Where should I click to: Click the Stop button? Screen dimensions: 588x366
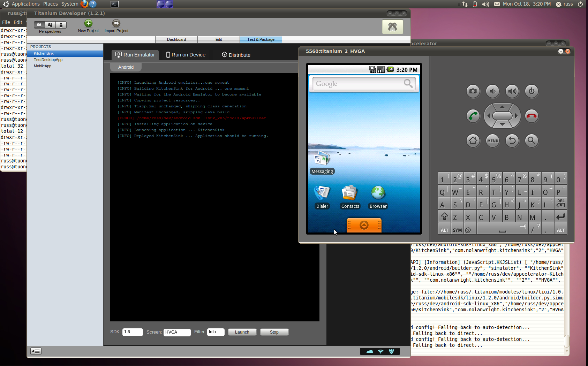(274, 332)
